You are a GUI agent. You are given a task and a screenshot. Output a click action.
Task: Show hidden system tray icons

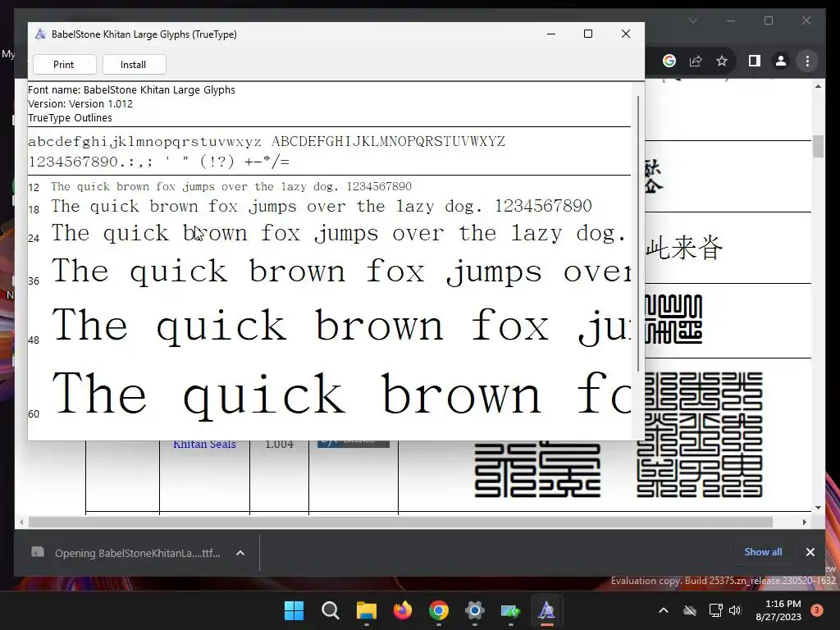click(663, 610)
